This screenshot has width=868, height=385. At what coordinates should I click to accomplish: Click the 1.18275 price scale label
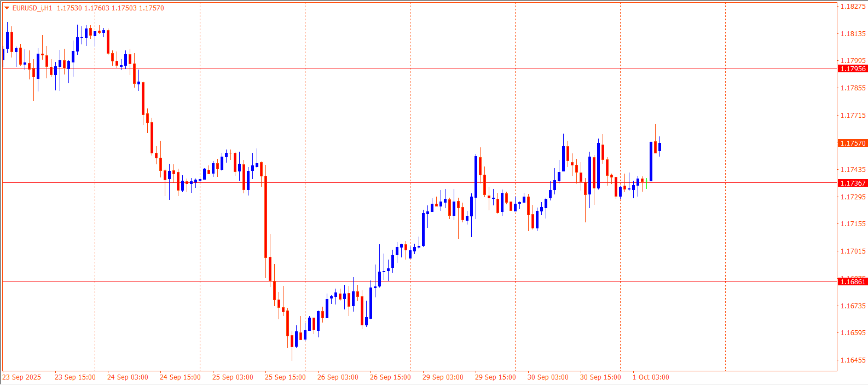(853, 7)
